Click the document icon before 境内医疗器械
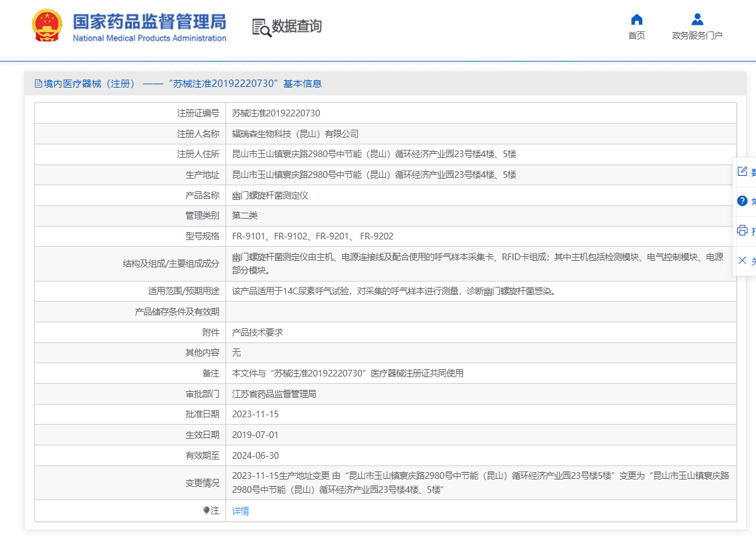The width and height of the screenshot is (756, 537). [x=38, y=84]
